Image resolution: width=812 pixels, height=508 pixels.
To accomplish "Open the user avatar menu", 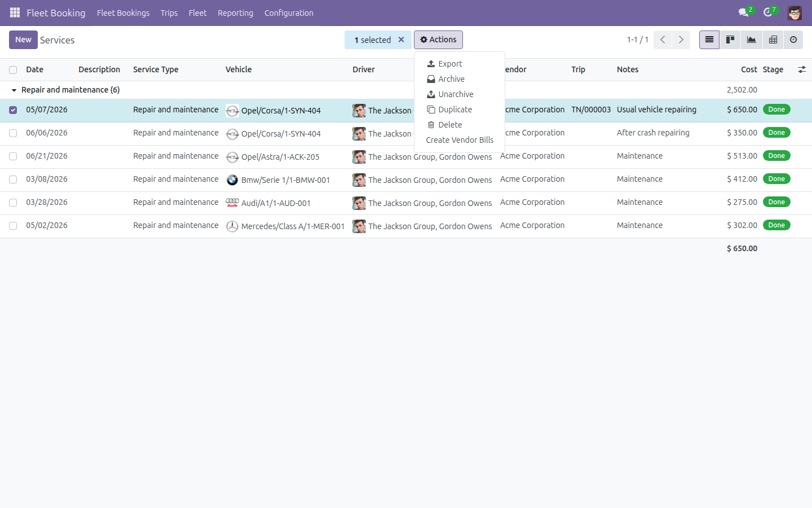I will [795, 12].
